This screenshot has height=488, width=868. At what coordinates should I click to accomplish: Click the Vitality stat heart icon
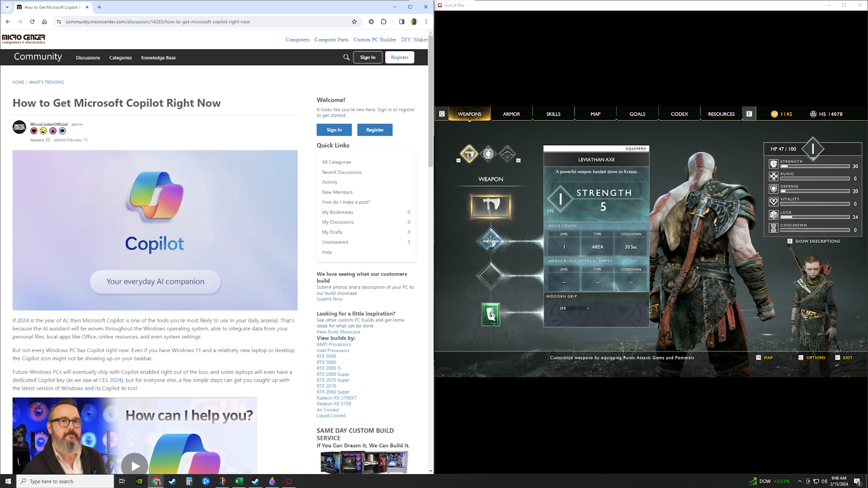click(x=774, y=201)
